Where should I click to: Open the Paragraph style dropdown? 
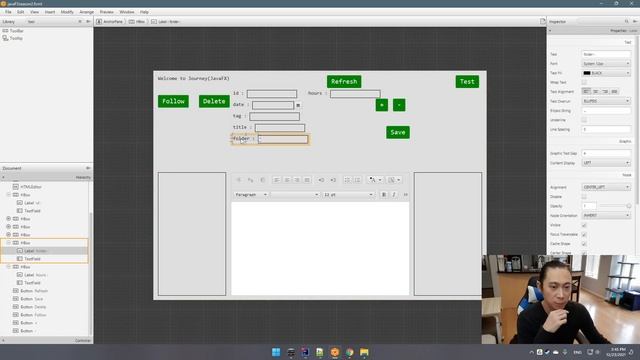(x=251, y=195)
